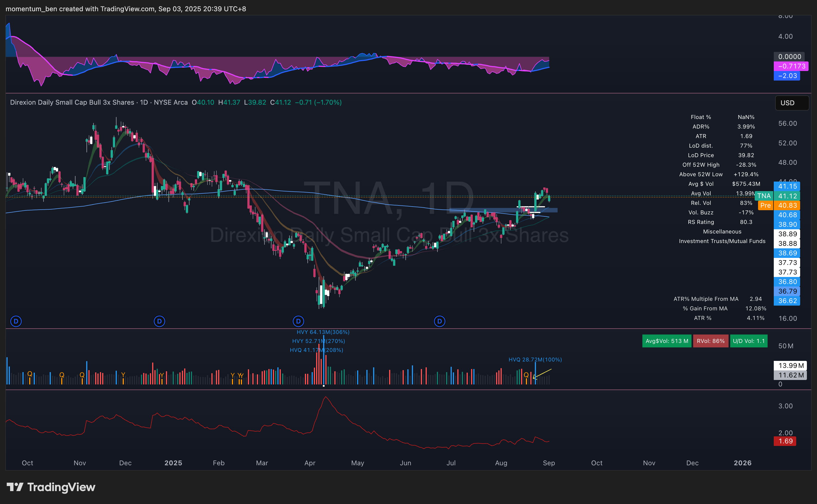
Task: Click the dividend D marker before July
Action: [439, 321]
